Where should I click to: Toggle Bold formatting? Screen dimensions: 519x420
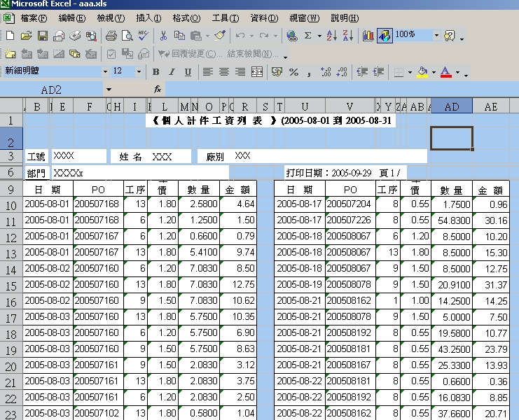[155, 72]
